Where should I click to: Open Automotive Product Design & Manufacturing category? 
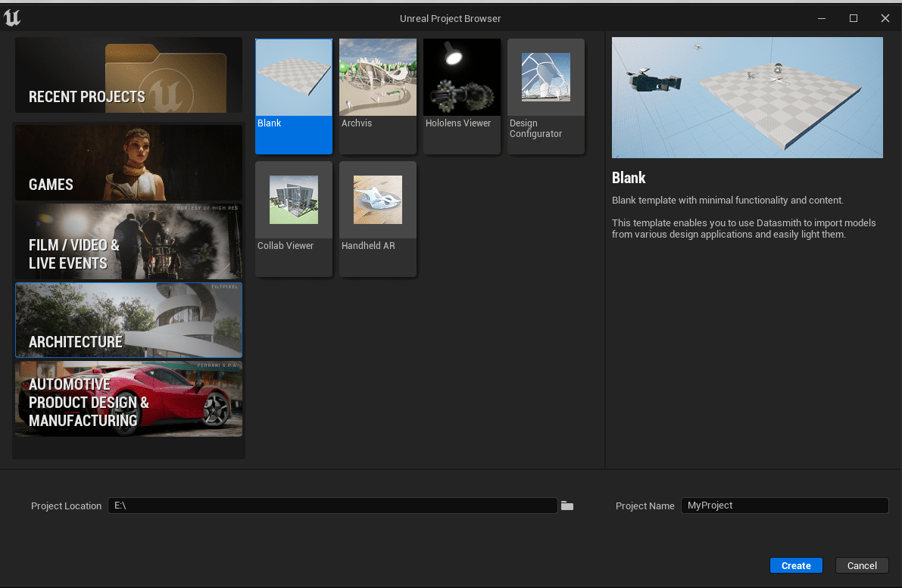coord(129,399)
